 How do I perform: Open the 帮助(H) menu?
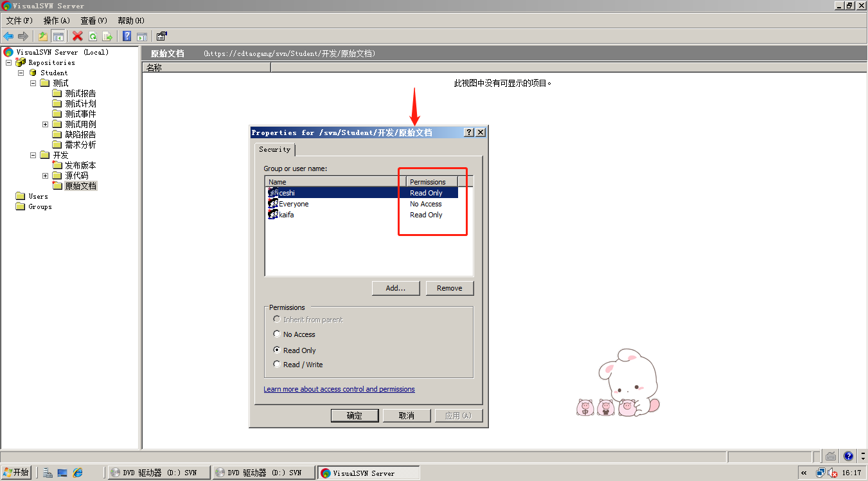[x=131, y=21]
